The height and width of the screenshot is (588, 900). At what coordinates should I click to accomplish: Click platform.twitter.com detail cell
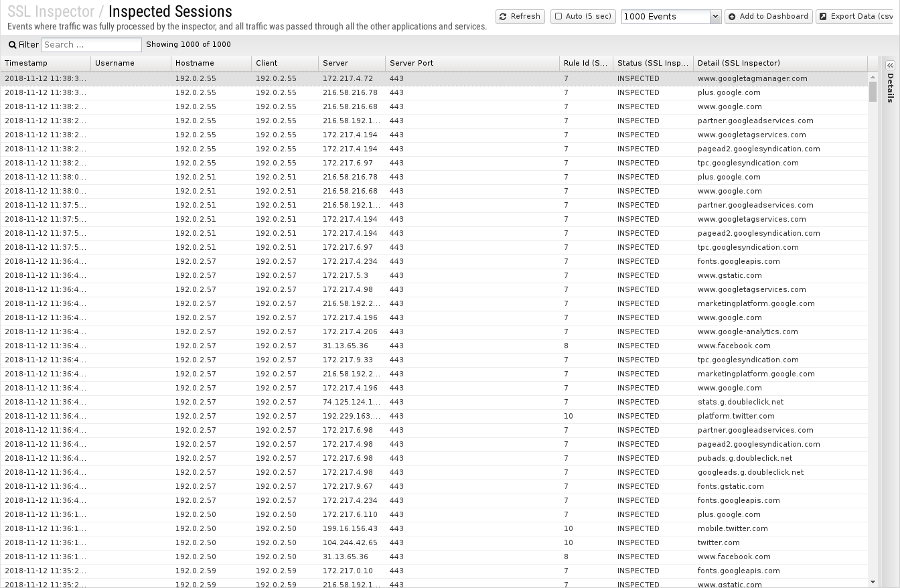coord(736,416)
